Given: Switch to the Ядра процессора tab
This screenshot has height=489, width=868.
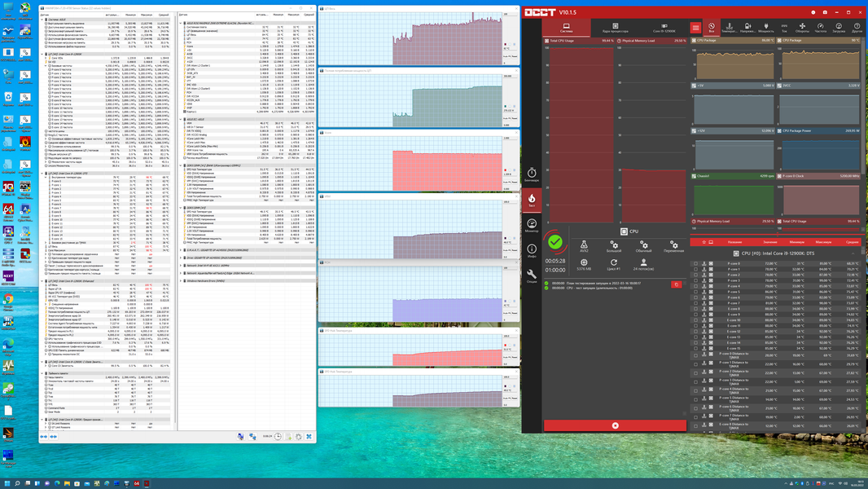Looking at the screenshot, I should point(615,28).
